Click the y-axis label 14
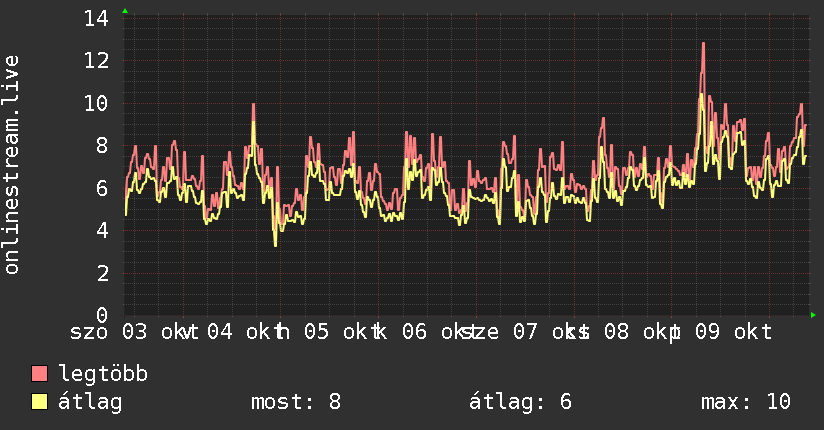824x430 pixels. 96,19
